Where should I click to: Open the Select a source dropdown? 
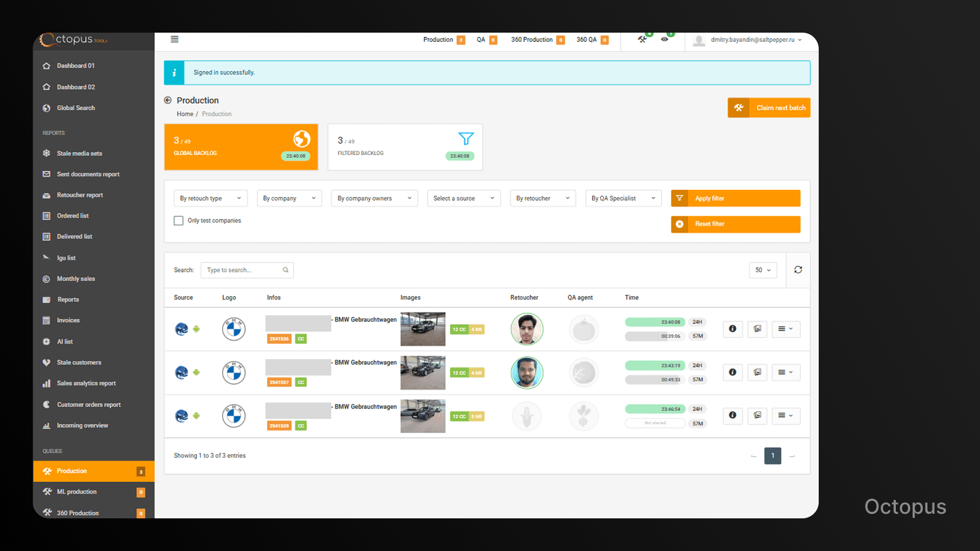[463, 198]
